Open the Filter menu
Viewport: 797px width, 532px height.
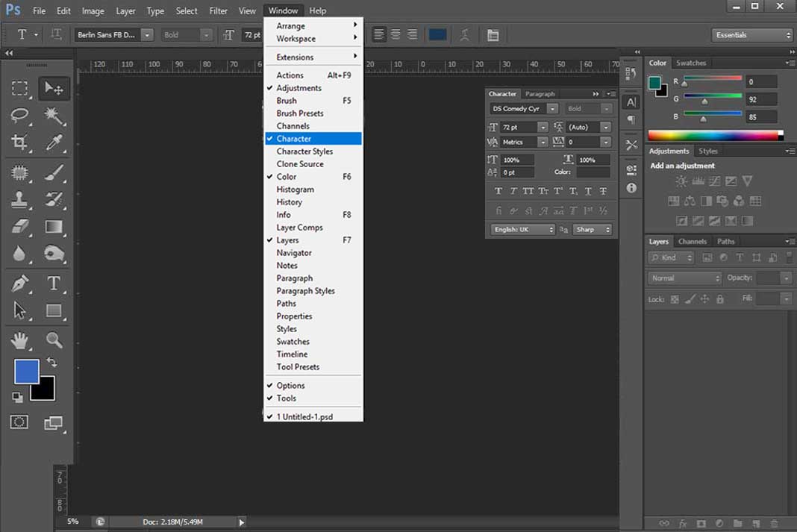click(x=218, y=11)
